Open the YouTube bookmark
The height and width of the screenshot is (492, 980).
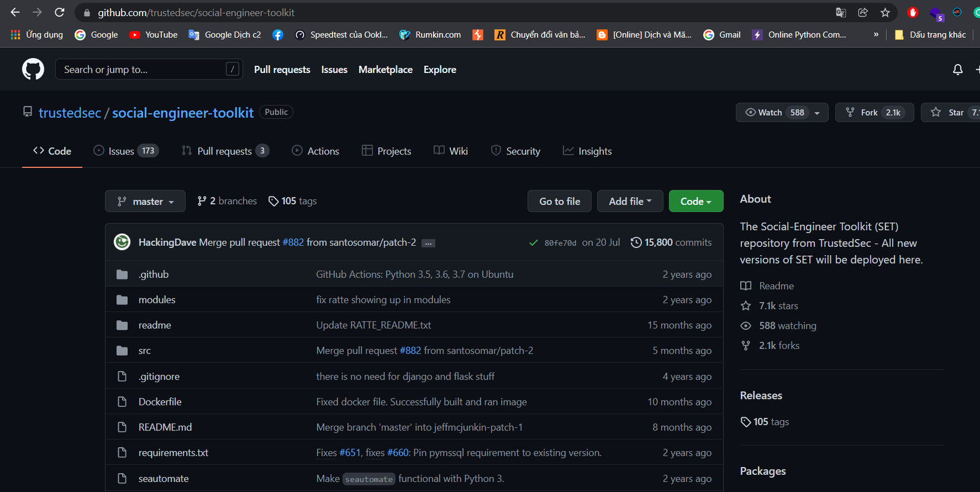click(x=153, y=34)
